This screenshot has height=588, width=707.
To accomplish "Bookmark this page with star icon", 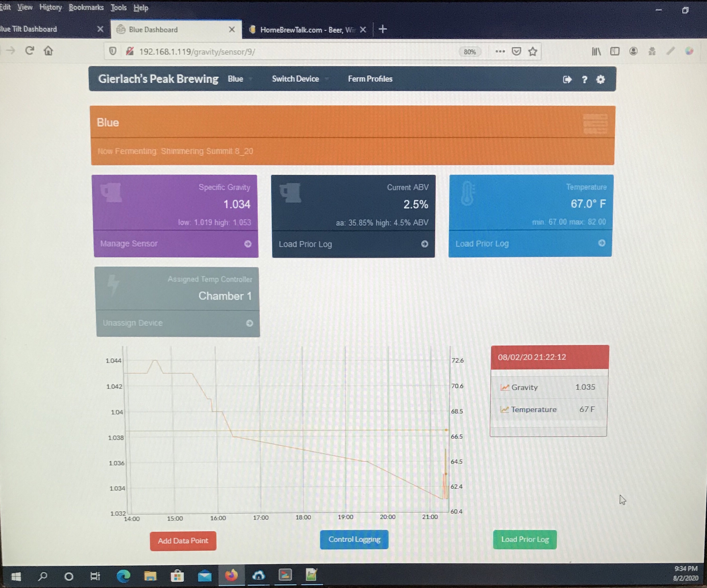I will [x=533, y=51].
